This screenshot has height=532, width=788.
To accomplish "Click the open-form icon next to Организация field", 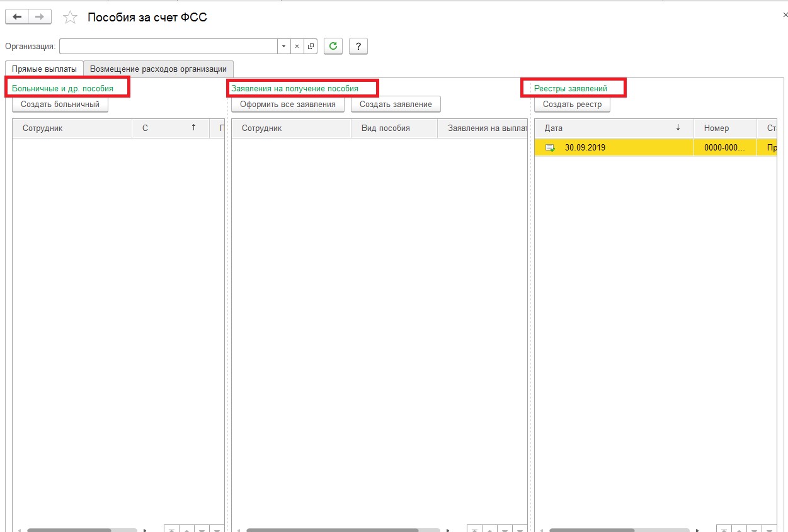I will pos(311,47).
